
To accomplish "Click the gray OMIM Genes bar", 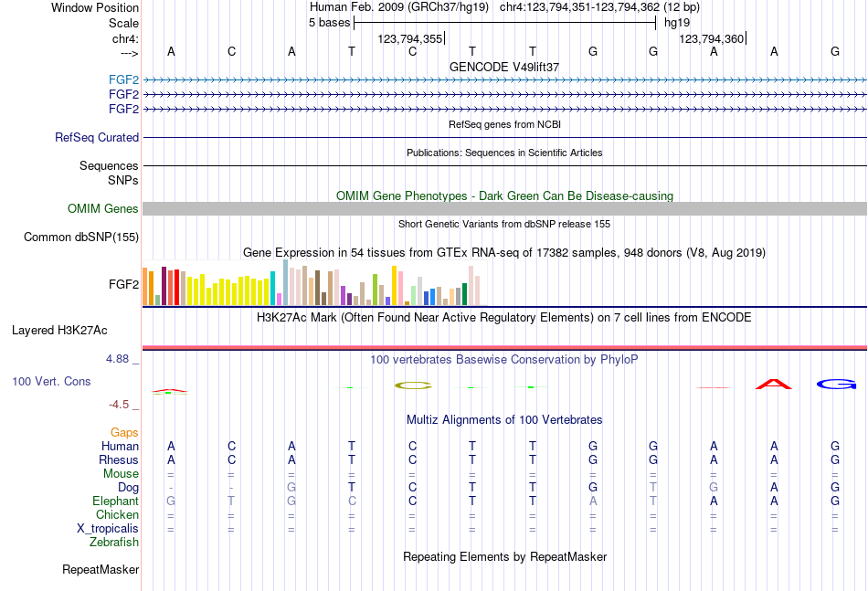I will tap(504, 208).
